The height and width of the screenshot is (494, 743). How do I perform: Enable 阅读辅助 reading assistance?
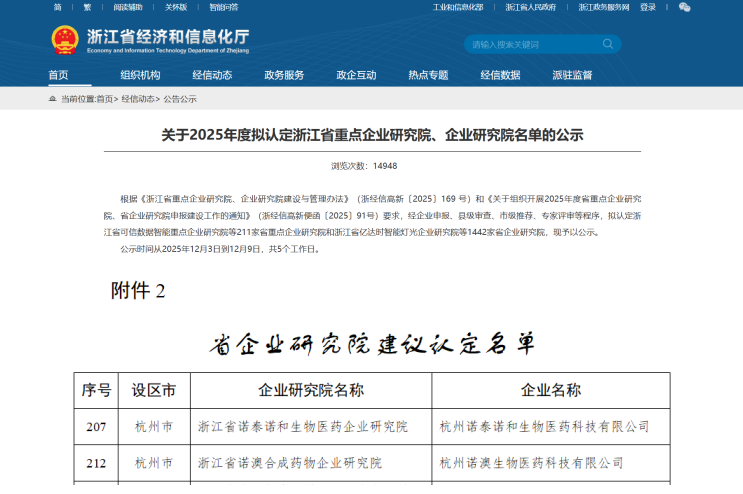(x=129, y=7)
